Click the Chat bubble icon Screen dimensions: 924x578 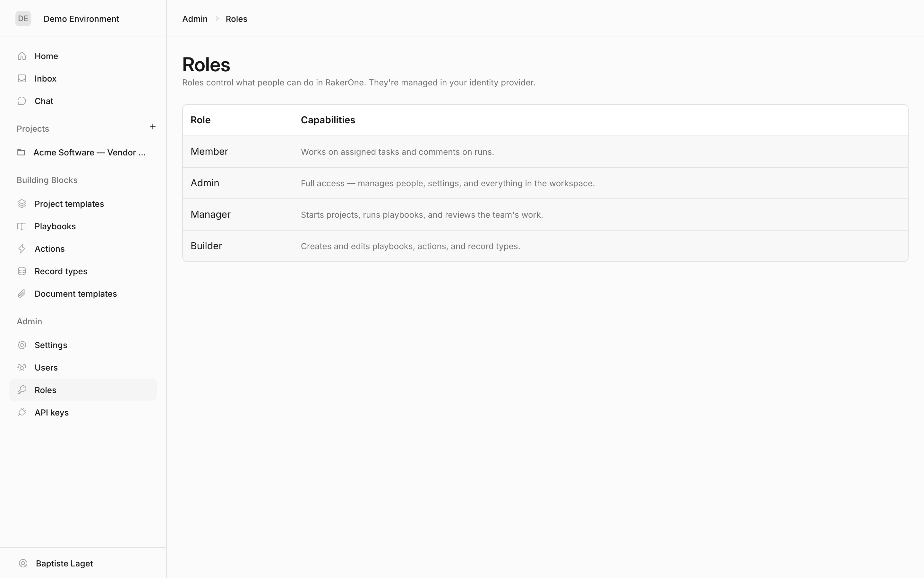[22, 101]
